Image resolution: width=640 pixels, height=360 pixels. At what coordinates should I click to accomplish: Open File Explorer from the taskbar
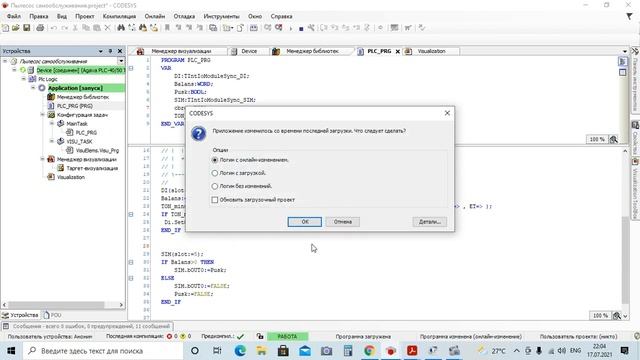[261, 351]
